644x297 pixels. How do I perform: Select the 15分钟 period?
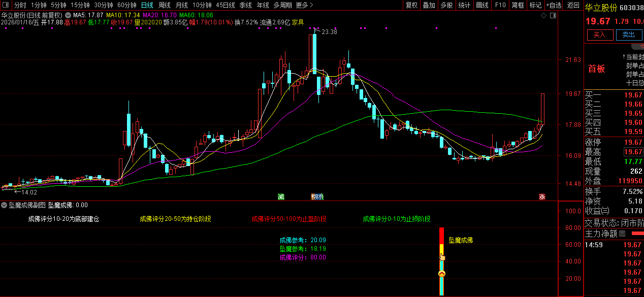(80, 5)
